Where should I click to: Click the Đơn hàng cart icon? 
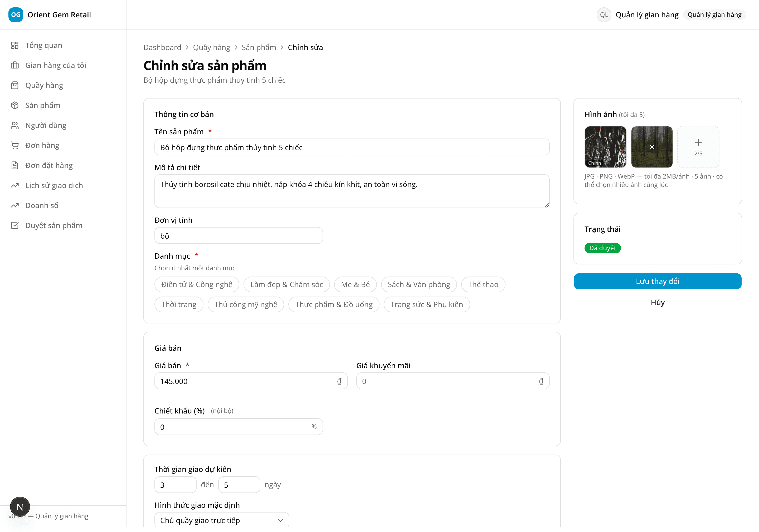click(15, 145)
